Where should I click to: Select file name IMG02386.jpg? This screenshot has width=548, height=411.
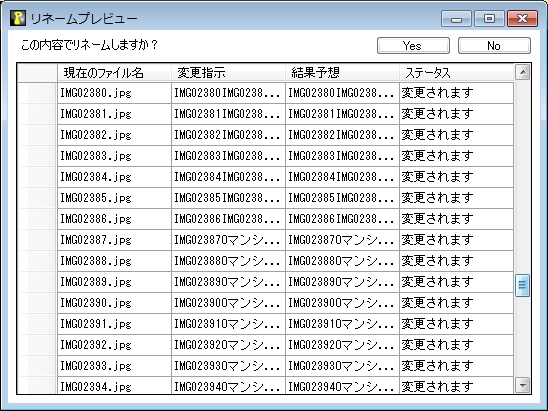coord(115,219)
